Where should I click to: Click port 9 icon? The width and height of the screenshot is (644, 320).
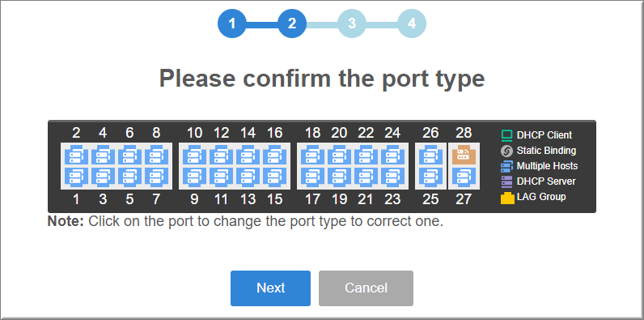(194, 177)
